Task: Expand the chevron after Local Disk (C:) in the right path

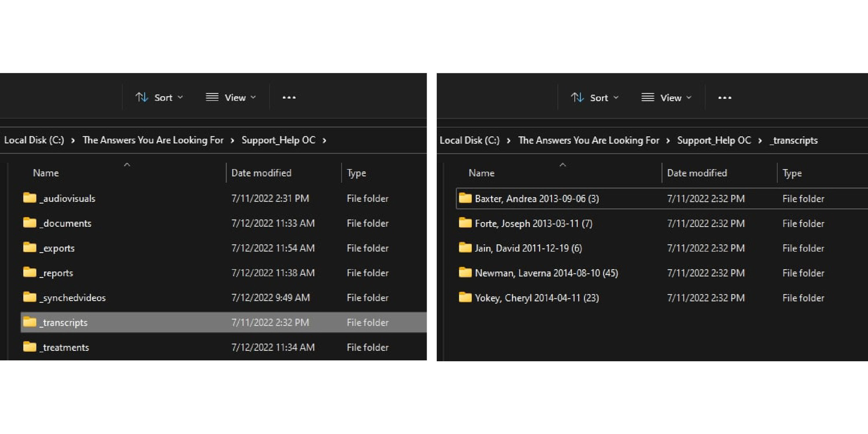Action: [508, 141]
